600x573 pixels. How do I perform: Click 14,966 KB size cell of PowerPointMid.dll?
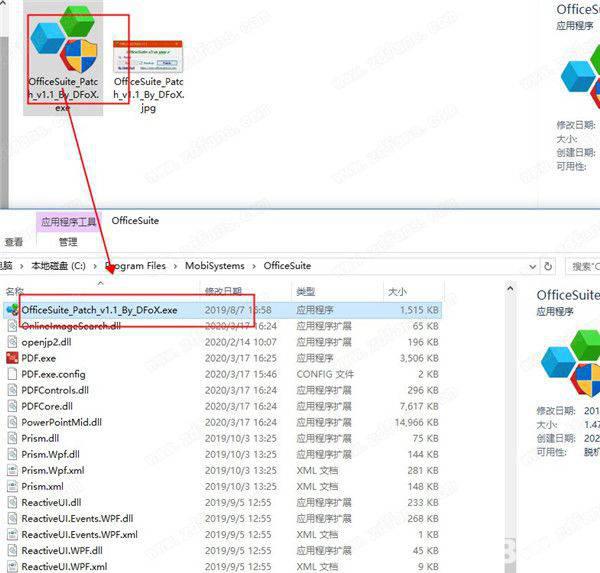(x=416, y=423)
